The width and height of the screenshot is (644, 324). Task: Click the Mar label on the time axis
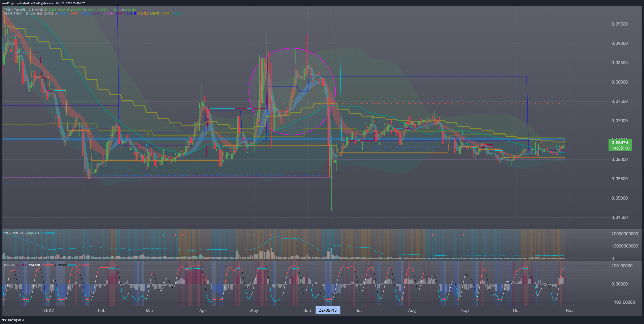click(150, 310)
